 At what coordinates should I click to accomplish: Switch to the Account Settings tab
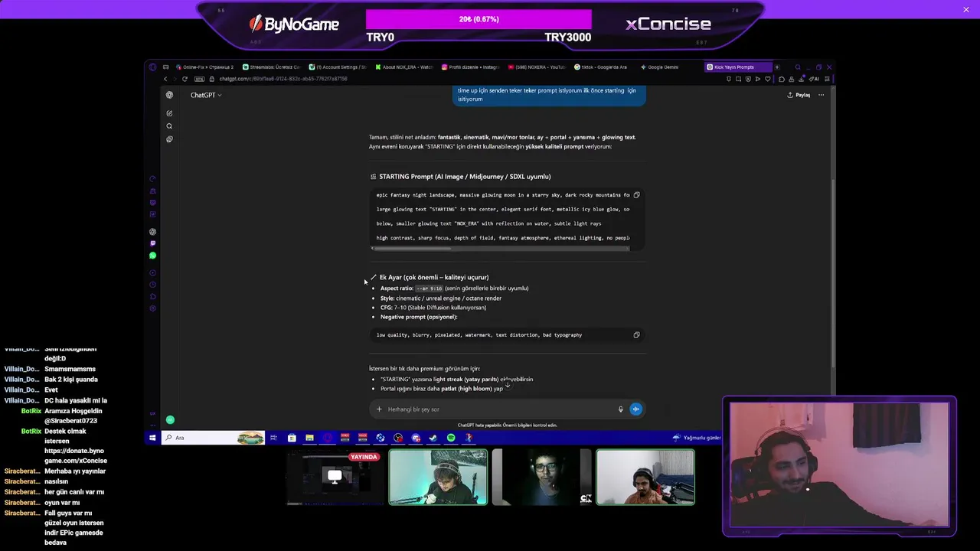coord(338,67)
